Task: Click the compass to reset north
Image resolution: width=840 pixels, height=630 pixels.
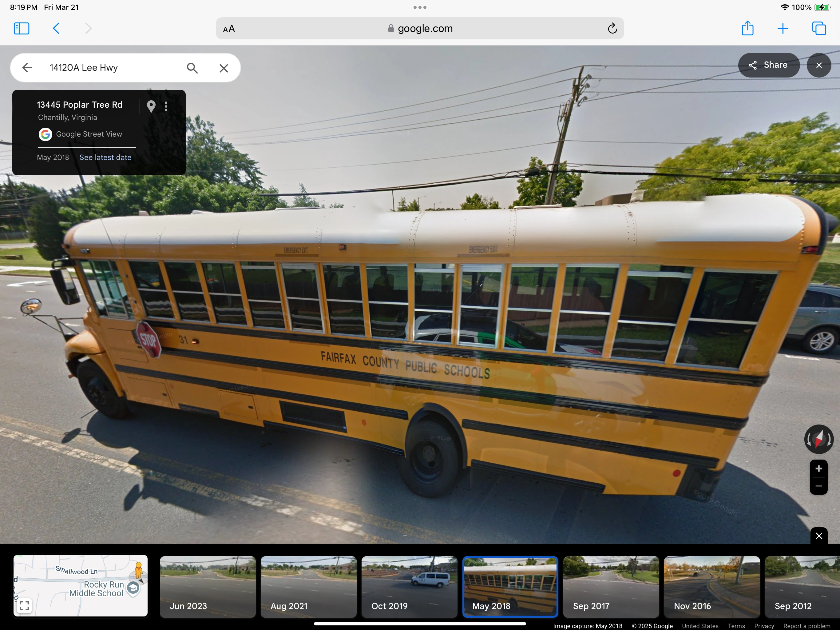Action: coord(819,439)
